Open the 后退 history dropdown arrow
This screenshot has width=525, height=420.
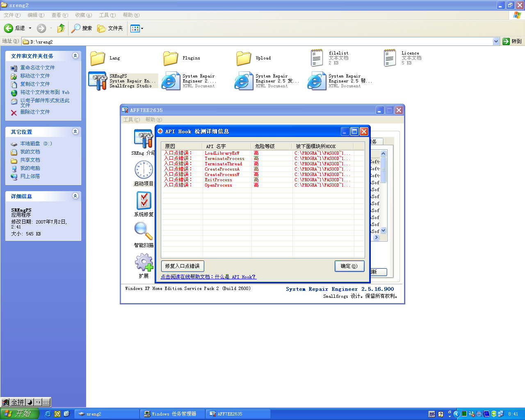coord(30,28)
